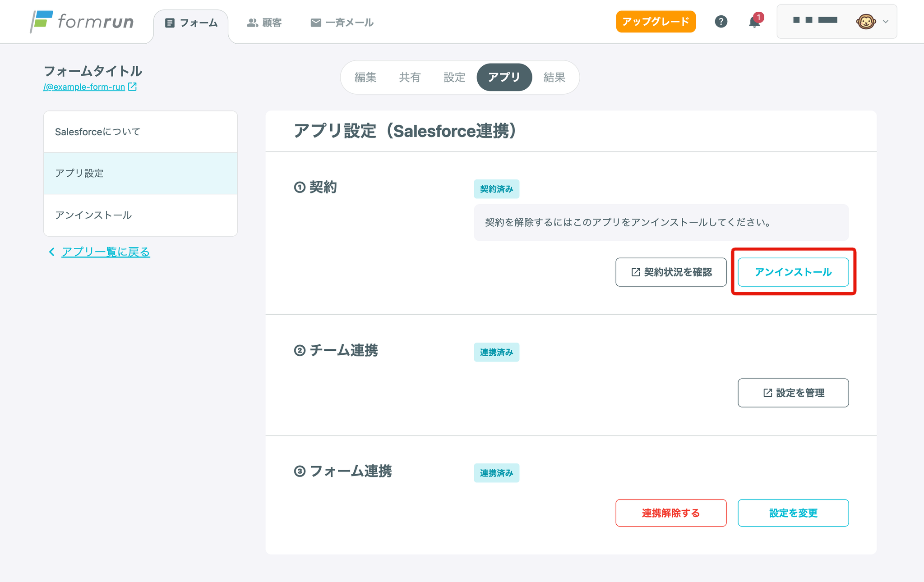Switch to the 顧客 top tab

[x=264, y=23]
